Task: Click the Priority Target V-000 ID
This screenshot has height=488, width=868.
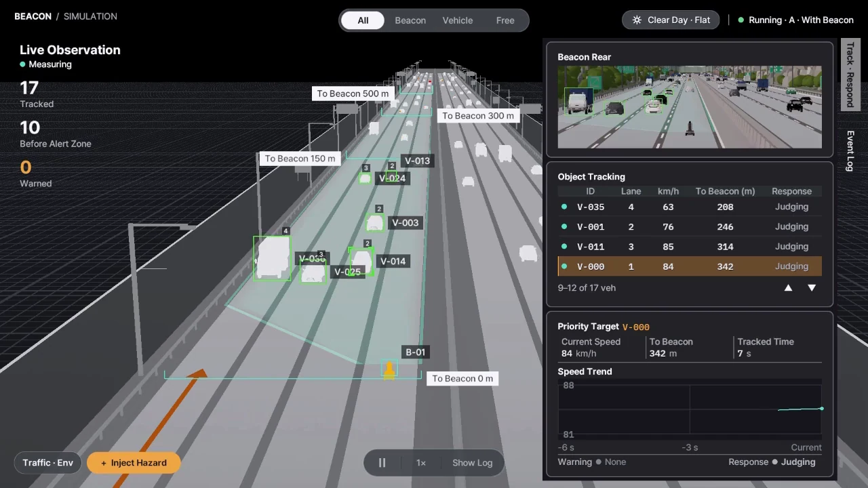Action: click(636, 327)
